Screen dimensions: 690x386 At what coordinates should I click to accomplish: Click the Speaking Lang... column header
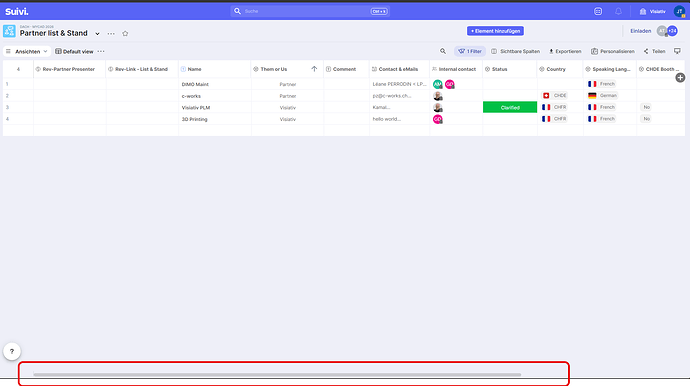click(x=610, y=69)
